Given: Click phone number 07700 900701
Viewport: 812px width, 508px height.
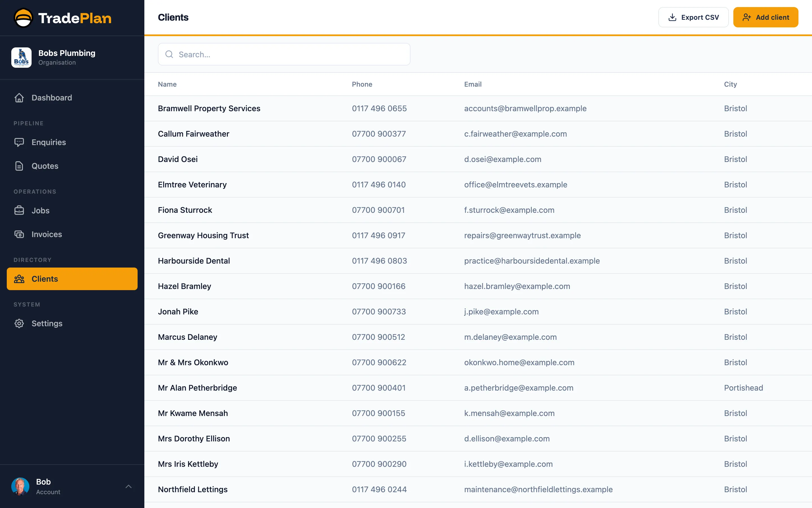Looking at the screenshot, I should pos(378,210).
